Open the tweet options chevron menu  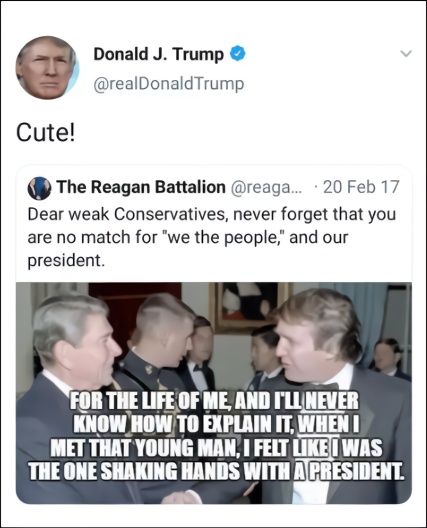406,53
